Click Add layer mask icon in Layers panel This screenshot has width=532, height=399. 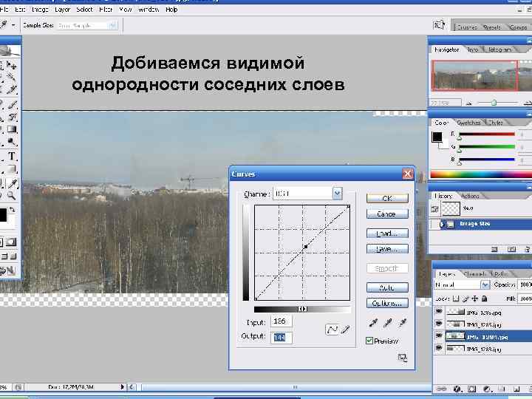point(471,389)
